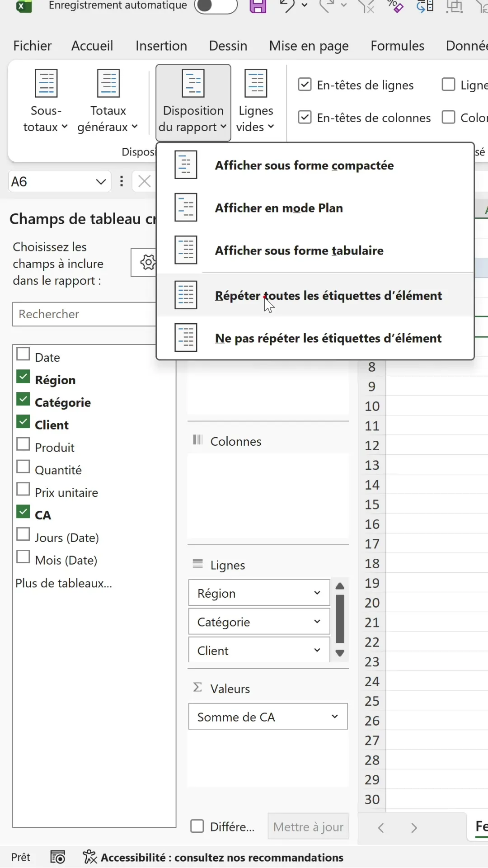The width and height of the screenshot is (488, 868).
Task: Toggle the Enregistrement automatique switch
Action: click(x=216, y=6)
